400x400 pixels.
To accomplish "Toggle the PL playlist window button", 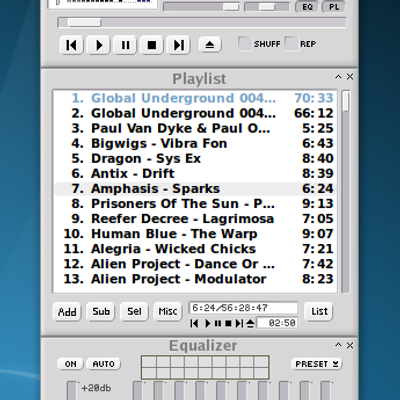I will point(334,7).
